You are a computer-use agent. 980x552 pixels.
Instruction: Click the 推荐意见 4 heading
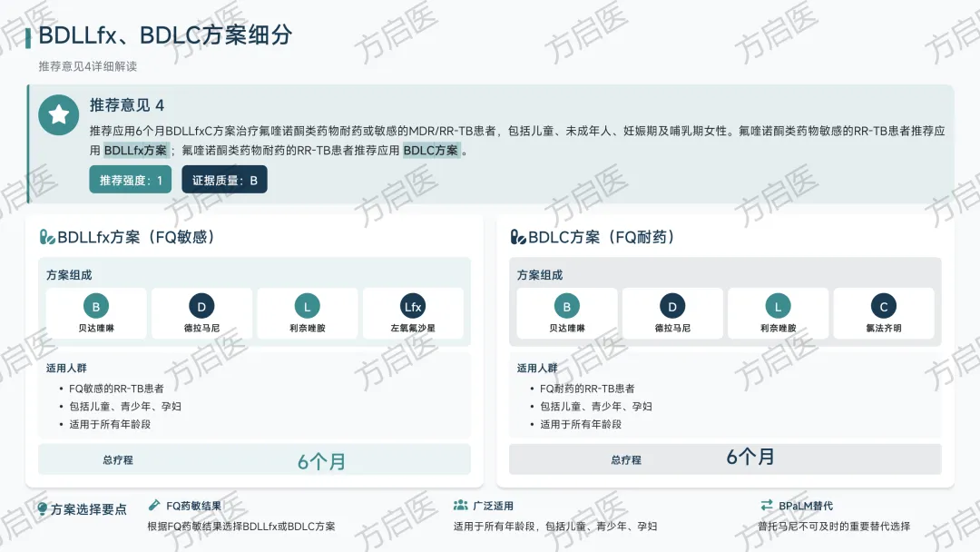(127, 105)
